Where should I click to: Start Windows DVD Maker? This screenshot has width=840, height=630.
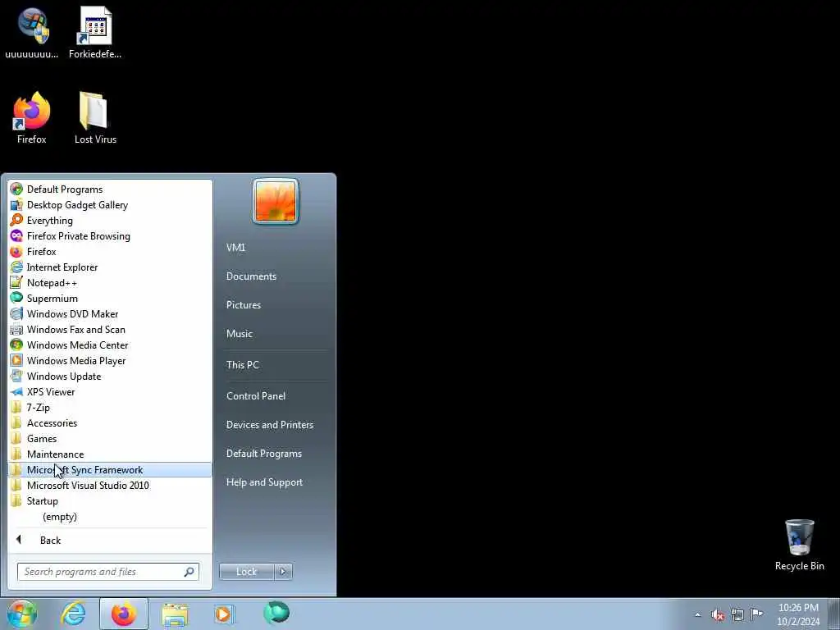point(110,313)
